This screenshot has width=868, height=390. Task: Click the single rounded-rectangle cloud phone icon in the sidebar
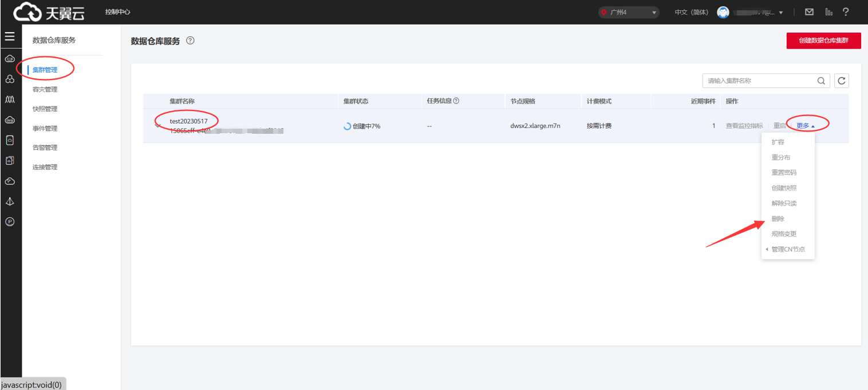[10, 140]
